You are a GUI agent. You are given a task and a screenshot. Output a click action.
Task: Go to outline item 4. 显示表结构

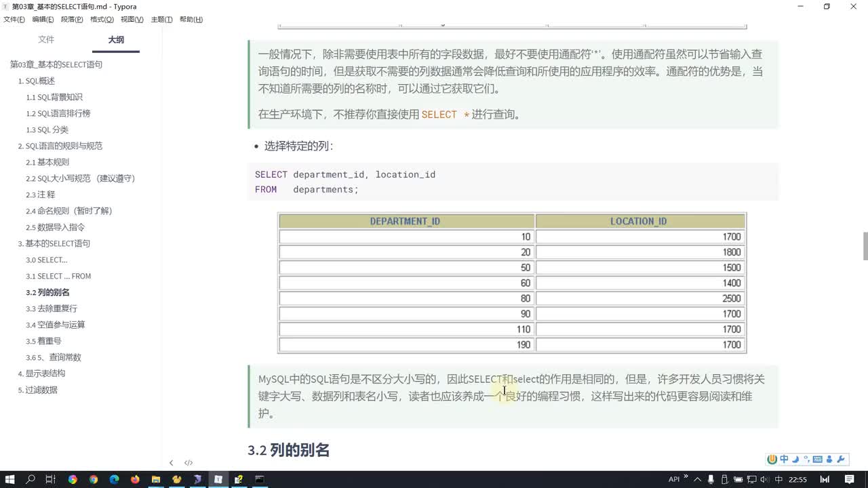point(41,373)
